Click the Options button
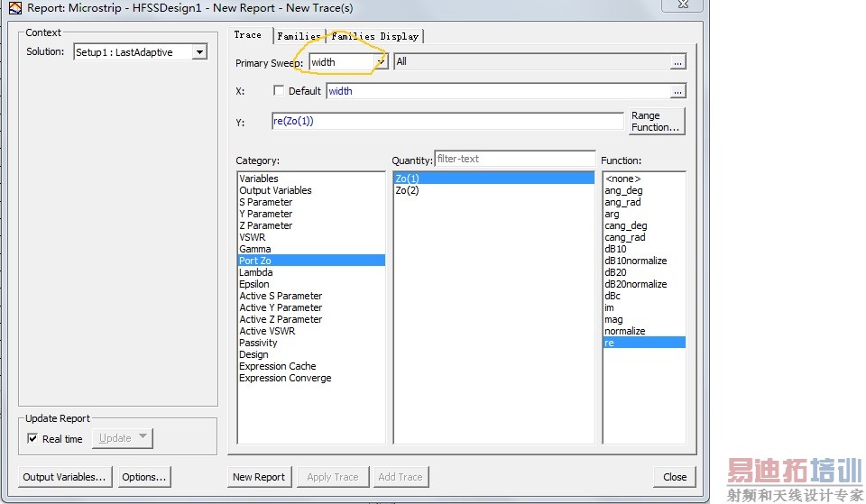The width and height of the screenshot is (866, 504). (x=143, y=477)
